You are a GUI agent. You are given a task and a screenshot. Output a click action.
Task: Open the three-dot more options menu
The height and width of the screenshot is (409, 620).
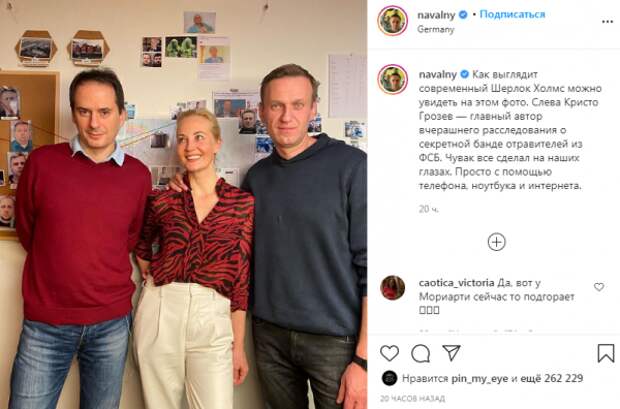pyautogui.click(x=607, y=21)
